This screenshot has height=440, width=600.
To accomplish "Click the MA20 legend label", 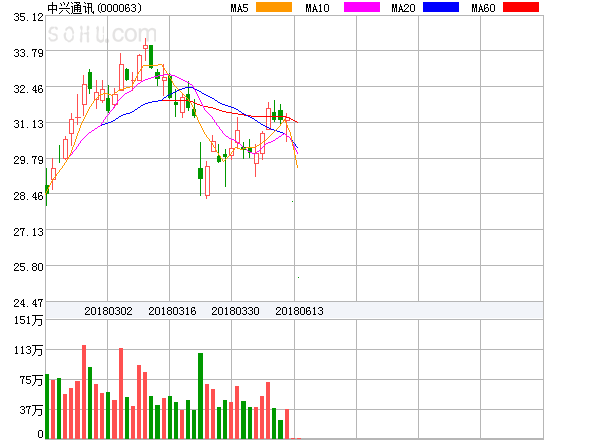I will (x=403, y=8).
